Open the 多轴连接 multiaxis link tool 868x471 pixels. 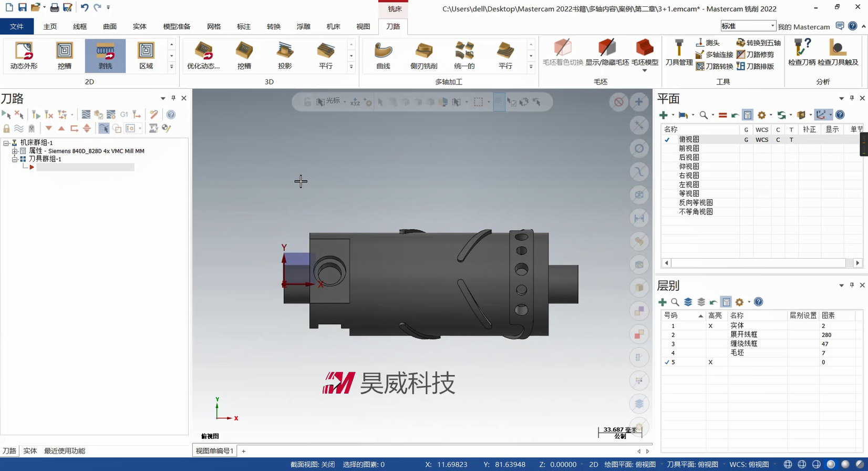(714, 55)
